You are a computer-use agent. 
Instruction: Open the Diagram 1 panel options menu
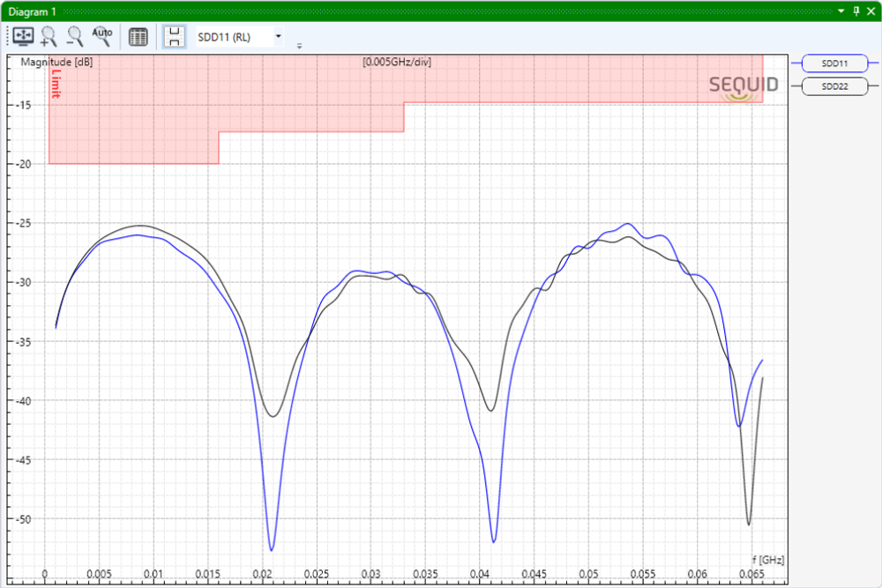[x=841, y=11]
